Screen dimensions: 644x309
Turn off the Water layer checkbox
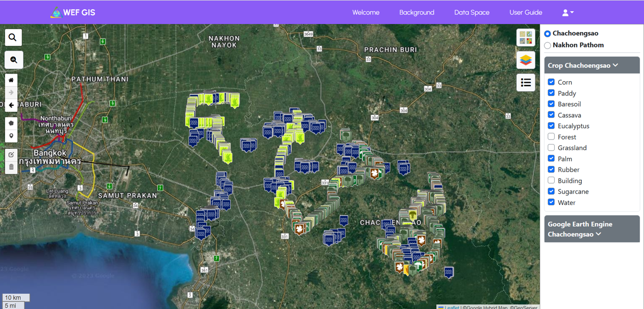[551, 202]
